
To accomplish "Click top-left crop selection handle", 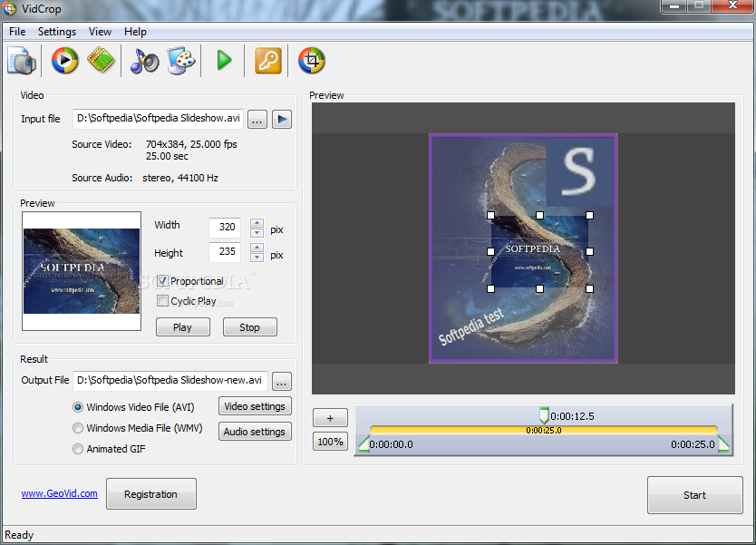I will 490,216.
